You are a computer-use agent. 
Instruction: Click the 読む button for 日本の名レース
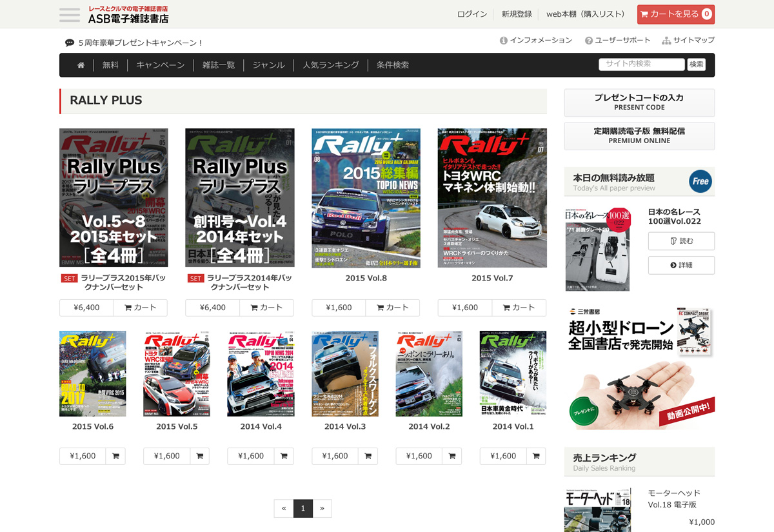coord(681,241)
